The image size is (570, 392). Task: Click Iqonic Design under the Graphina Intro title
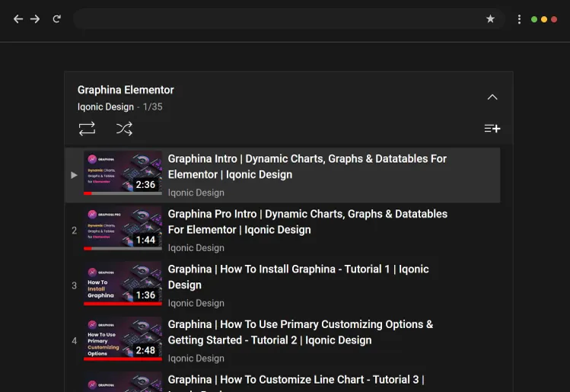click(196, 193)
